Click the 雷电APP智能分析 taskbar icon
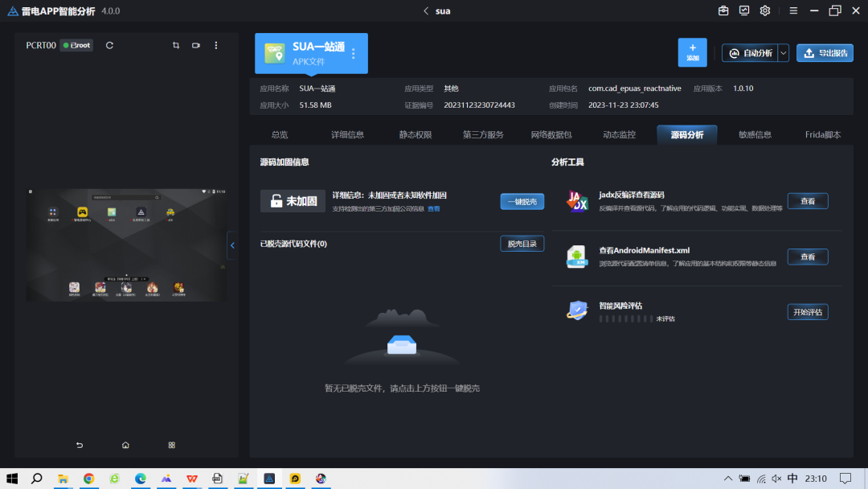The image size is (868, 489). (x=269, y=479)
